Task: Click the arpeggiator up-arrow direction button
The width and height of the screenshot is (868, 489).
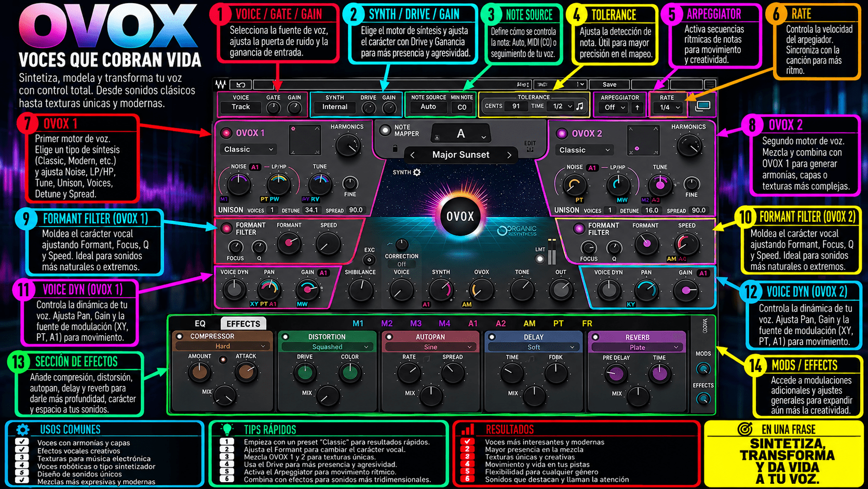Action: pos(637,108)
